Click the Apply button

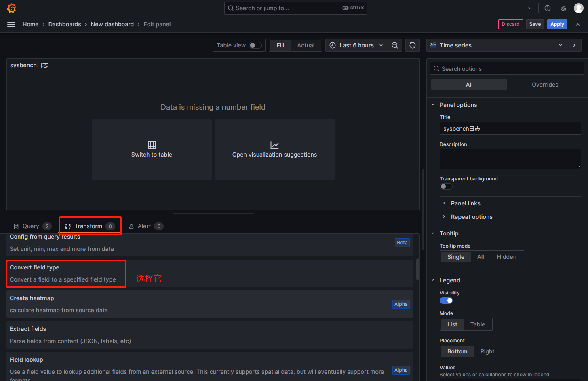557,24
